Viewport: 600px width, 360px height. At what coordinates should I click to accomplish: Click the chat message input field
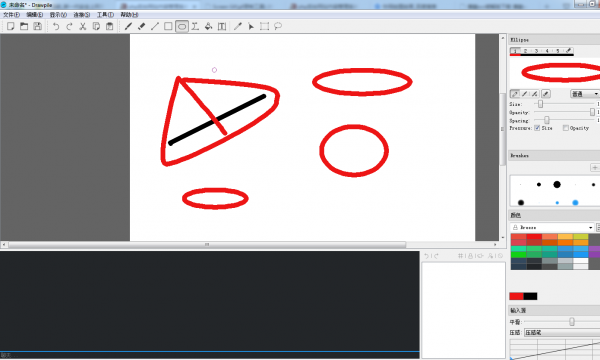coord(210,355)
